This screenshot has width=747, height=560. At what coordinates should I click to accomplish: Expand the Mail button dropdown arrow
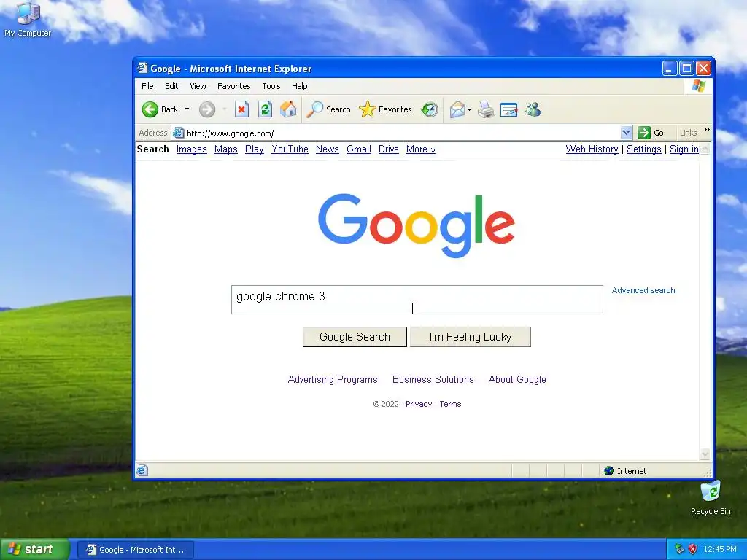(x=469, y=110)
